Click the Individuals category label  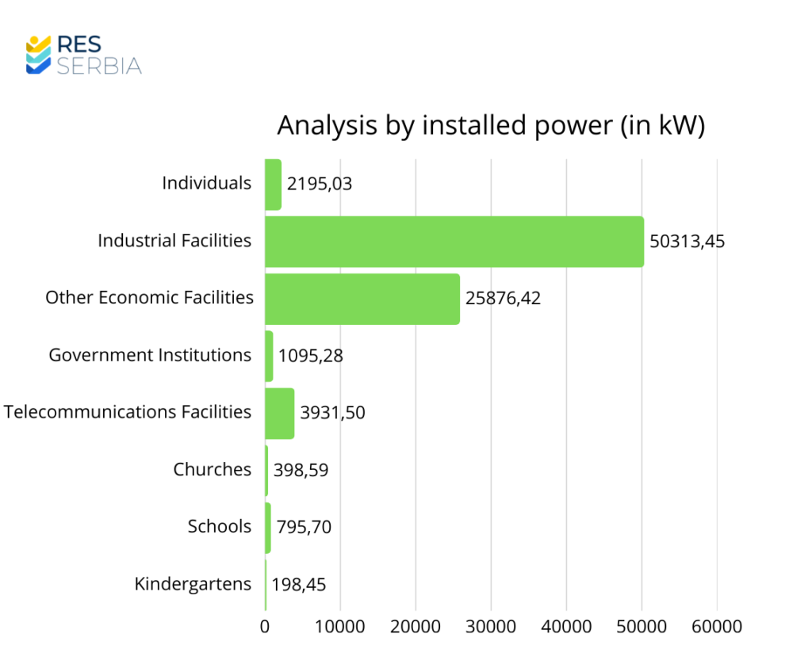(x=206, y=183)
